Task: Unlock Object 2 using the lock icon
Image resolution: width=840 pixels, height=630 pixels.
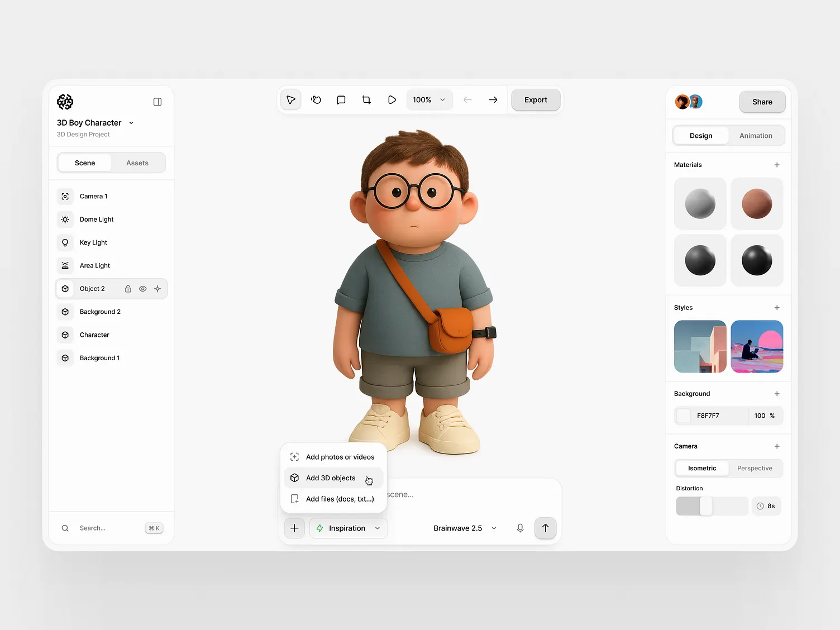Action: (128, 289)
